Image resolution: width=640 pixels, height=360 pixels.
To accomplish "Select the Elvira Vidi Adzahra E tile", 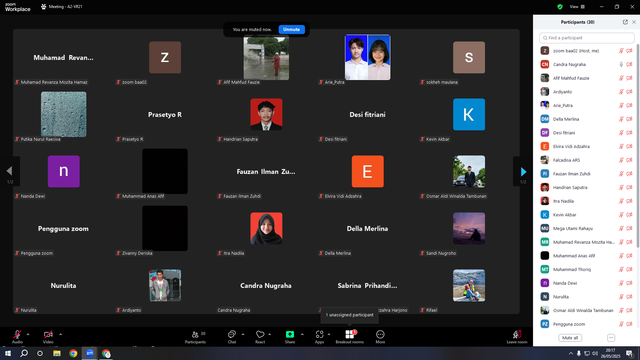I will (x=367, y=171).
